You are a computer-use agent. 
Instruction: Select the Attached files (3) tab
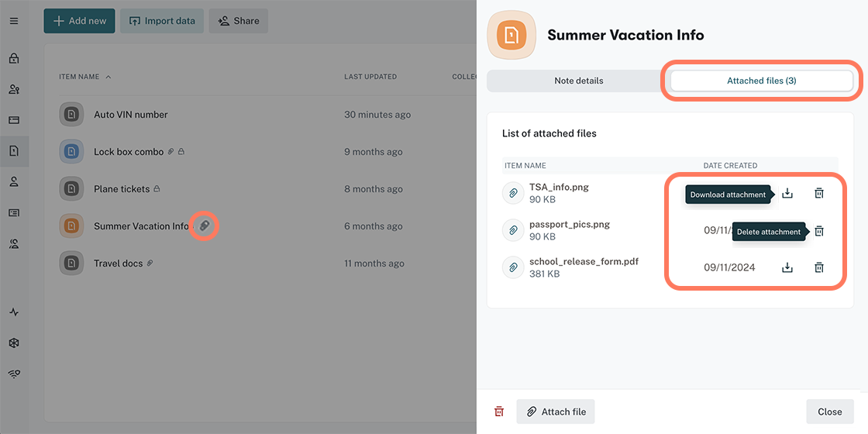click(x=761, y=81)
